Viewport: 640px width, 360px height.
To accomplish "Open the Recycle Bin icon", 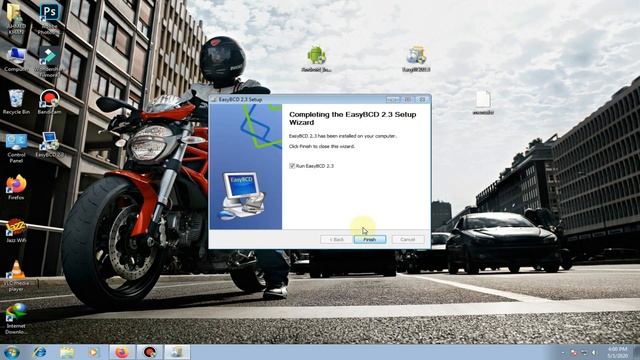I will (x=16, y=102).
